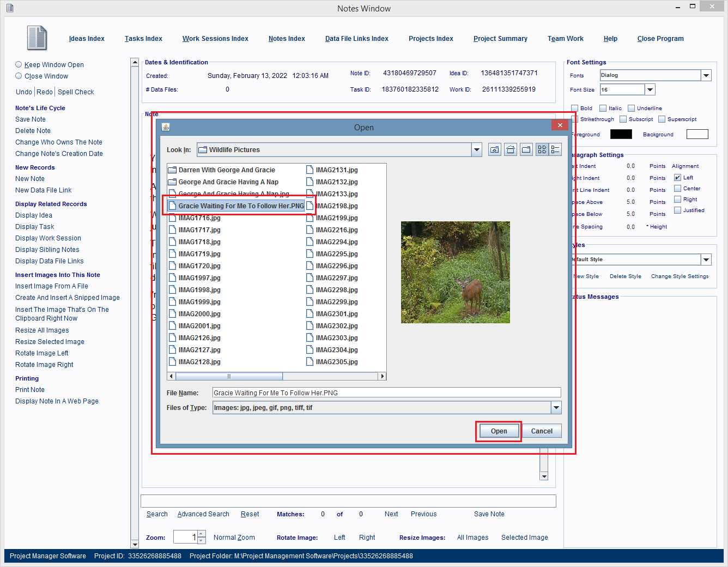Click the black Foreground color swatch
The image size is (728, 567).
click(621, 134)
